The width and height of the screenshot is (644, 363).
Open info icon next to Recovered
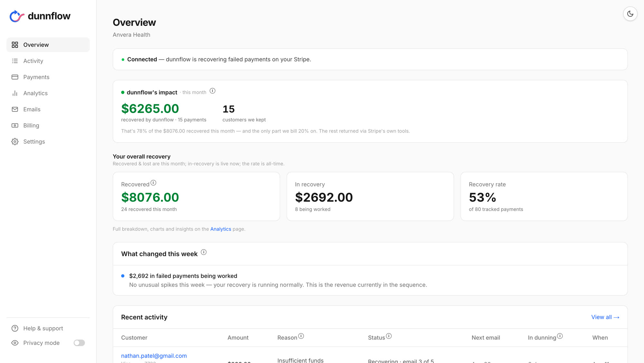154,183
